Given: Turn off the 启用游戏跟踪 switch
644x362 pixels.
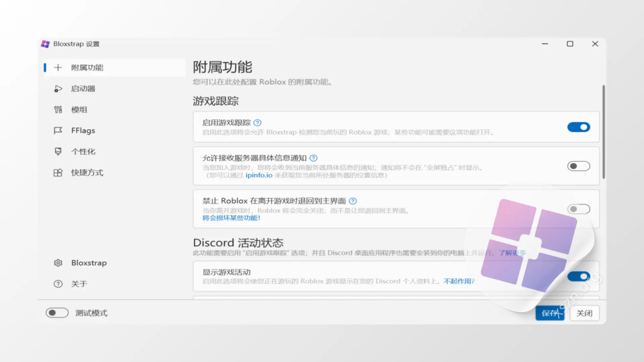Looking at the screenshot, I should [x=579, y=127].
